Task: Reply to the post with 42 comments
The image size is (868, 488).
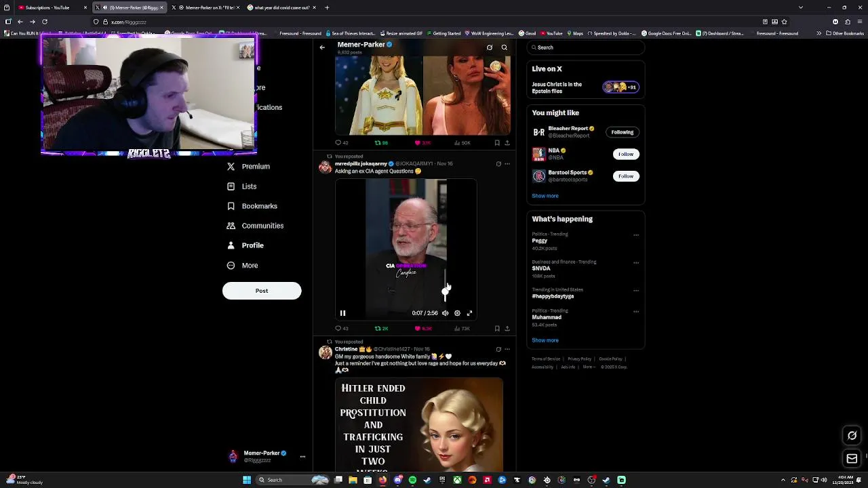Action: pos(342,143)
